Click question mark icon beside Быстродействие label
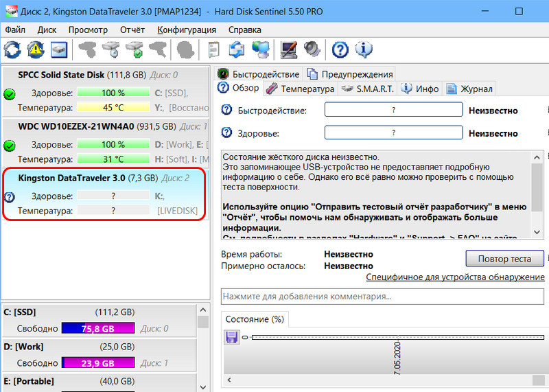 tap(227, 110)
